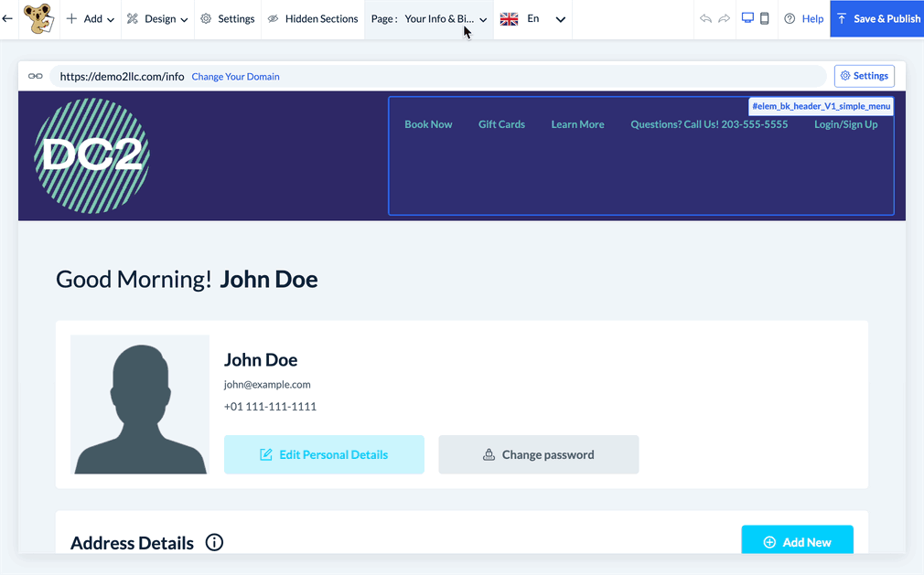Click the DC2 site logo

tap(91, 156)
